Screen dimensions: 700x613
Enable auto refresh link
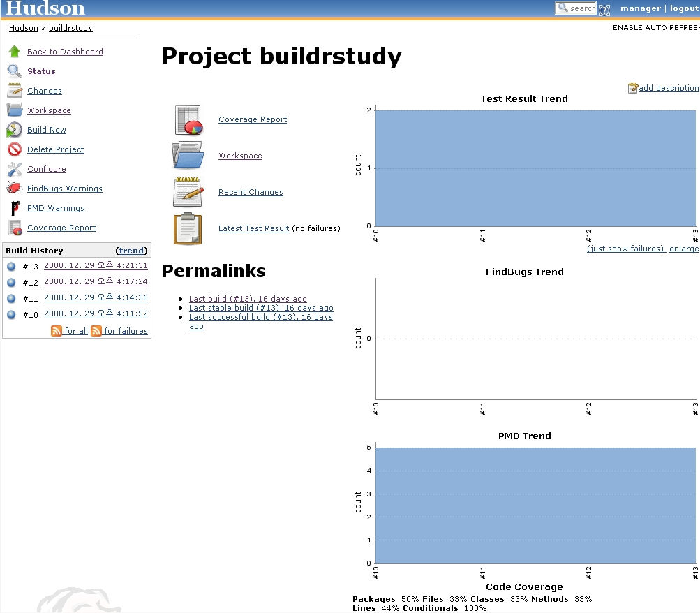[x=656, y=28]
